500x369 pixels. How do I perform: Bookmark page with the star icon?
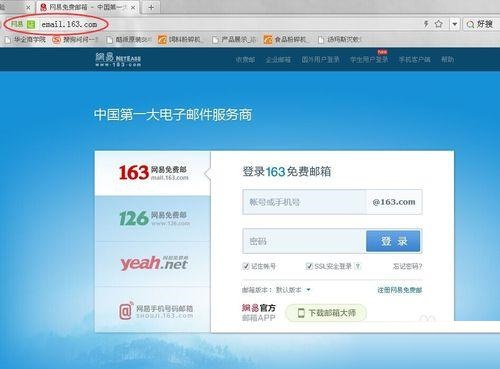pyautogui.click(x=439, y=24)
